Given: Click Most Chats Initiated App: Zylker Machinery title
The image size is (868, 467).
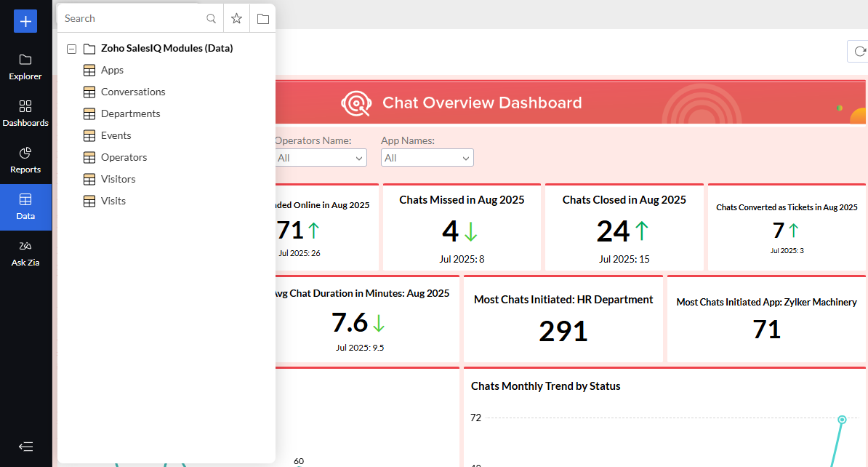Looking at the screenshot, I should point(767,302).
